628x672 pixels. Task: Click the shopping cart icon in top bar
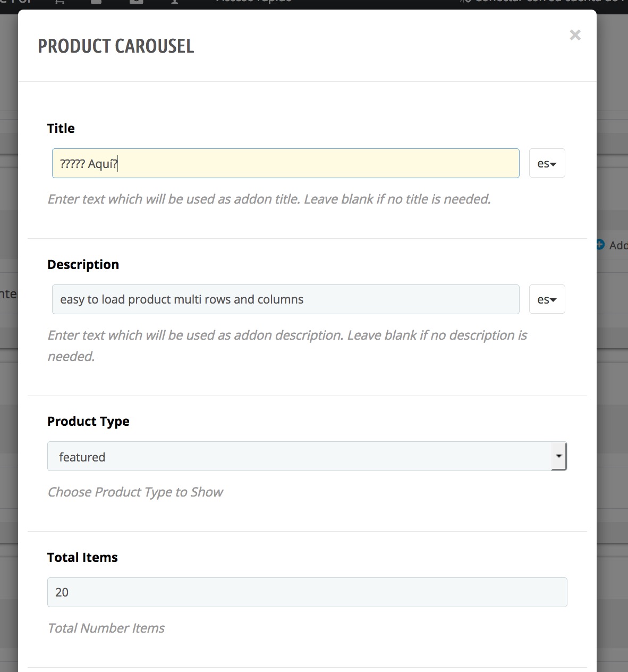tap(60, 2)
